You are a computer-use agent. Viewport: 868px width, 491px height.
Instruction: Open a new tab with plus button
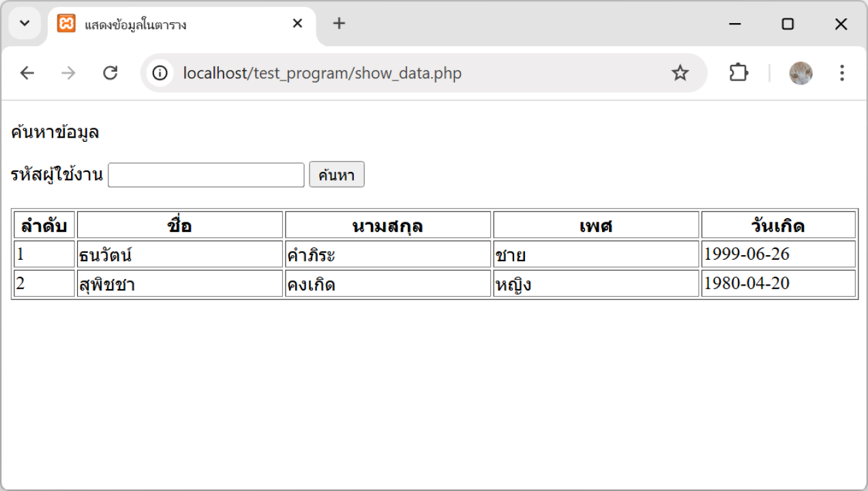click(x=339, y=24)
